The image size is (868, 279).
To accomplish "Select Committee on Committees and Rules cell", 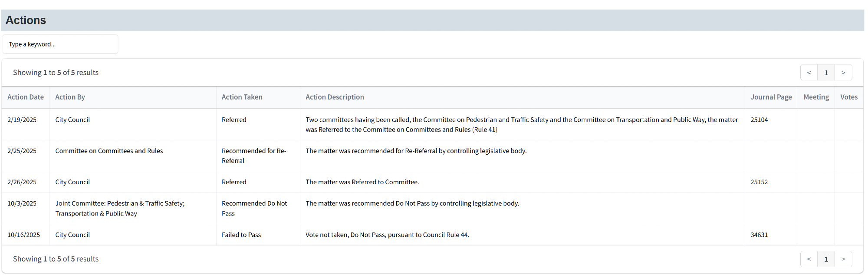I will pos(109,151).
